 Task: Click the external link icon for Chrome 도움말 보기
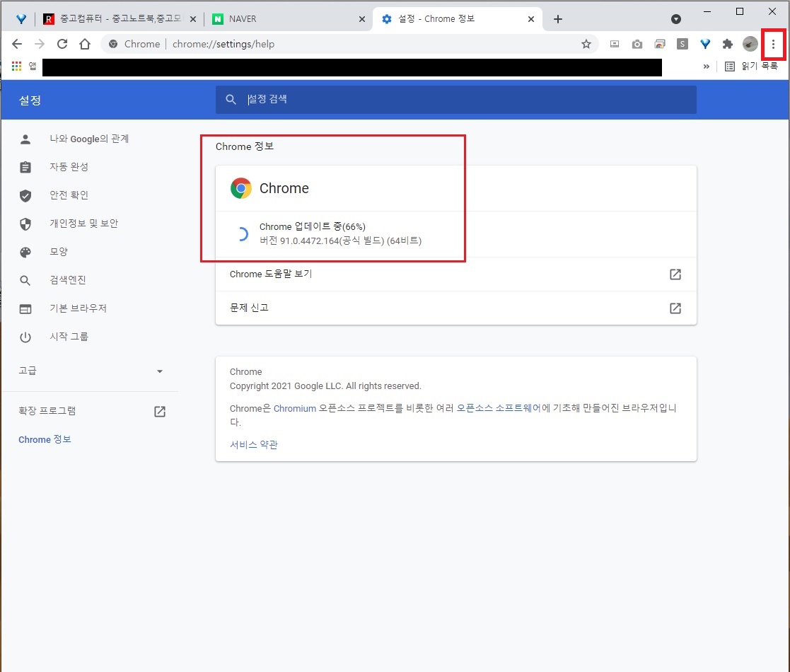pos(675,274)
